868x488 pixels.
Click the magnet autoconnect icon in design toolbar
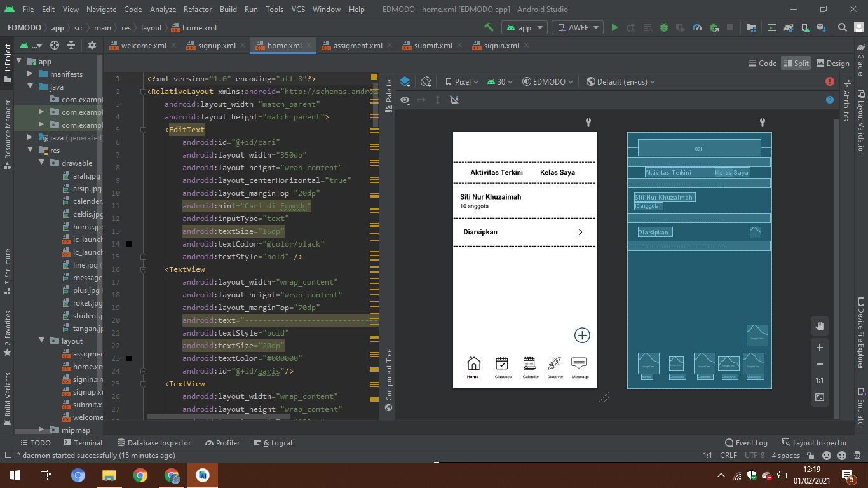point(454,100)
